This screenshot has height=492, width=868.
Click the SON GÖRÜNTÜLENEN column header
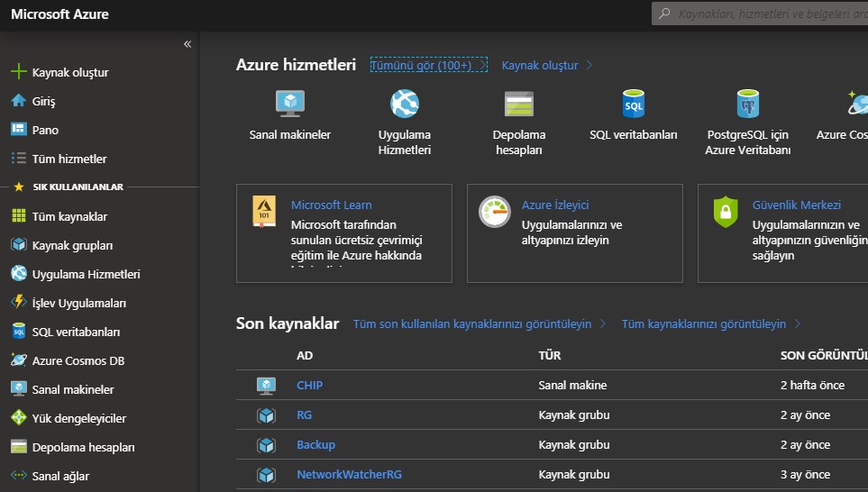[824, 355]
